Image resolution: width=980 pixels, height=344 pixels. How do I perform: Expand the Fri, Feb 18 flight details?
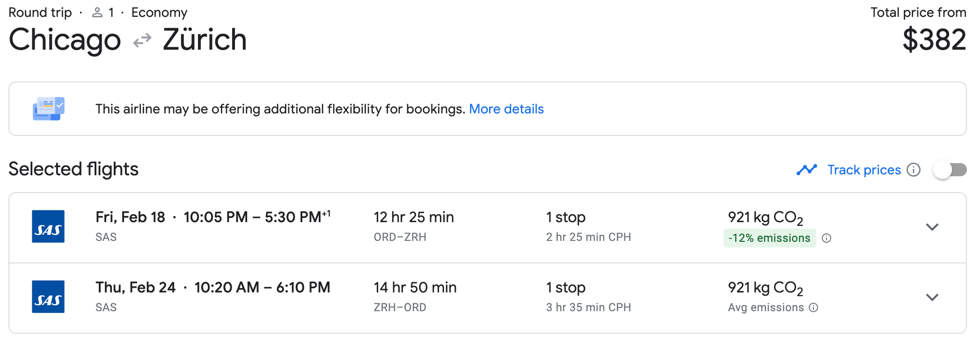click(x=932, y=227)
